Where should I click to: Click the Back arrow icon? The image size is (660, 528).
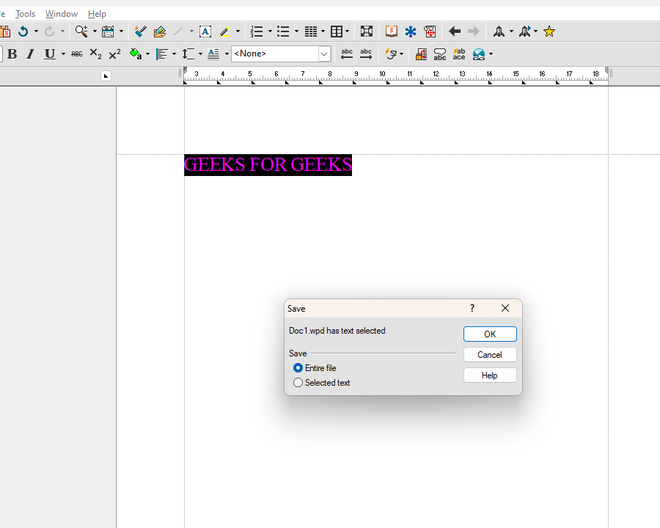[x=455, y=32]
